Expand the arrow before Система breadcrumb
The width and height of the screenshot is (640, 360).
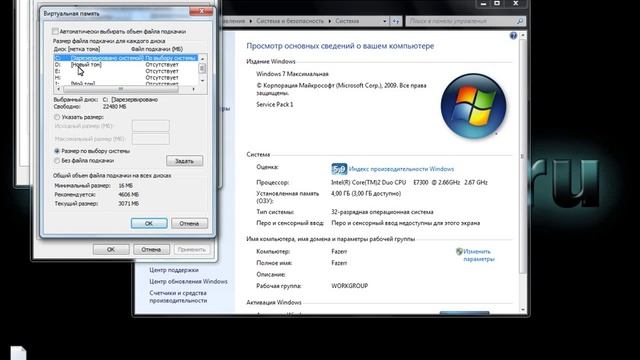click(329, 21)
